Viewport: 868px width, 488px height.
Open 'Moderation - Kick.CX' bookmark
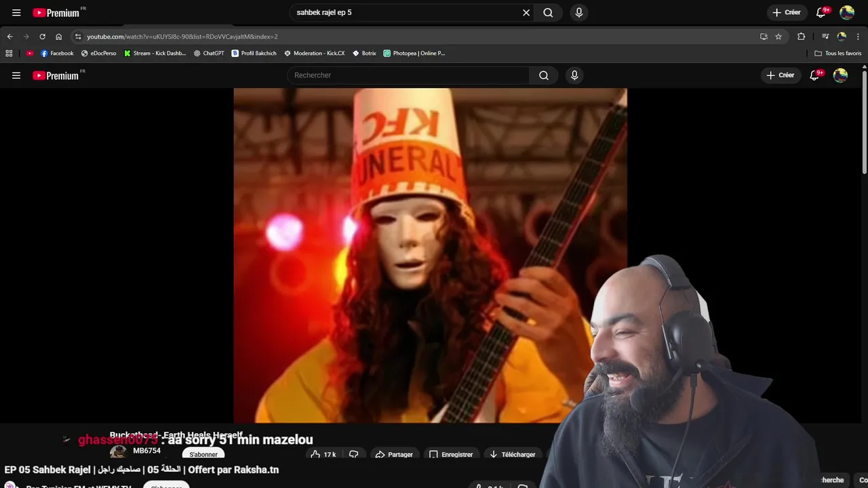(x=315, y=53)
